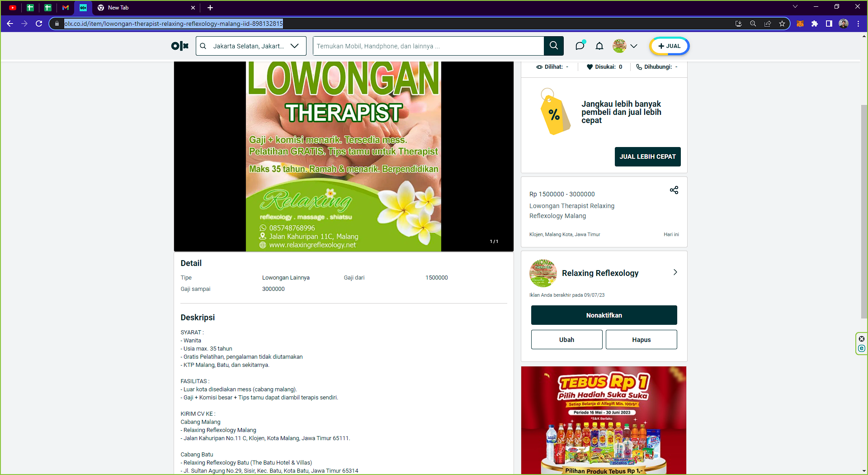Click the Lowongan Lainnya type value
Screen dimensions: 868x475
(x=286, y=278)
